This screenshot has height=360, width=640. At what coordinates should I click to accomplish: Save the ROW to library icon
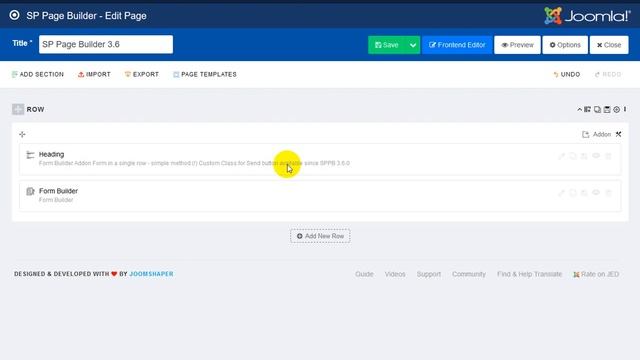(x=607, y=109)
